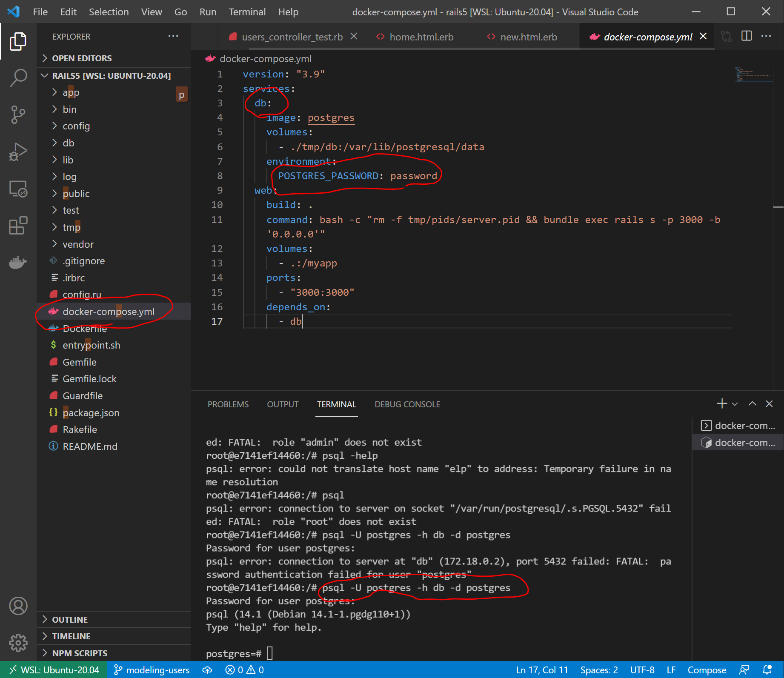Switch to the PROBLEMS panel tab
This screenshot has width=784, height=678.
(228, 404)
